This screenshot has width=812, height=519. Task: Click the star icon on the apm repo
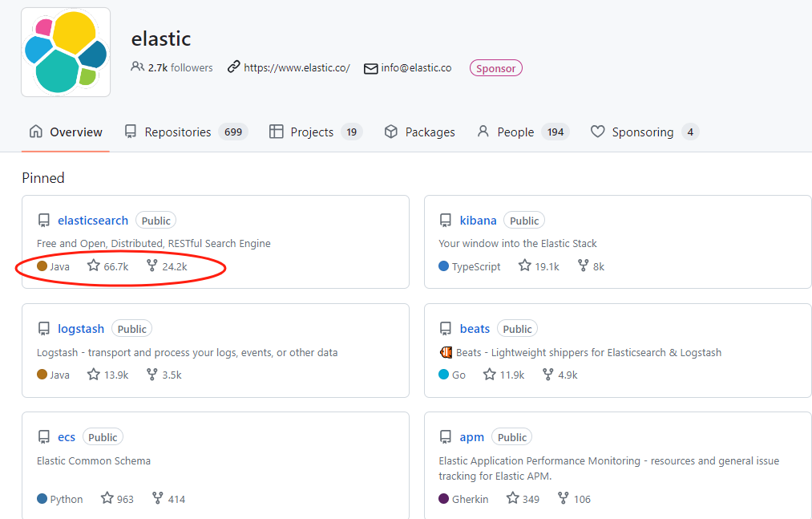[513, 498]
